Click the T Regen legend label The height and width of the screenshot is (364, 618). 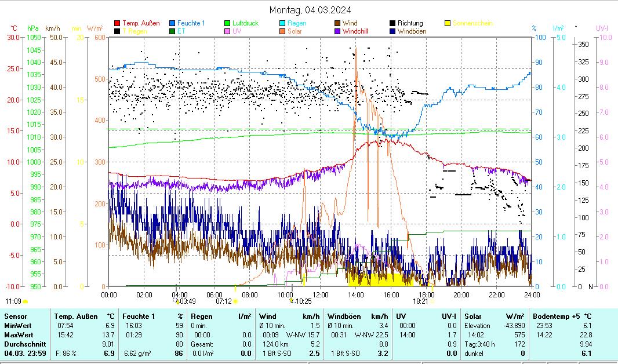click(x=135, y=32)
